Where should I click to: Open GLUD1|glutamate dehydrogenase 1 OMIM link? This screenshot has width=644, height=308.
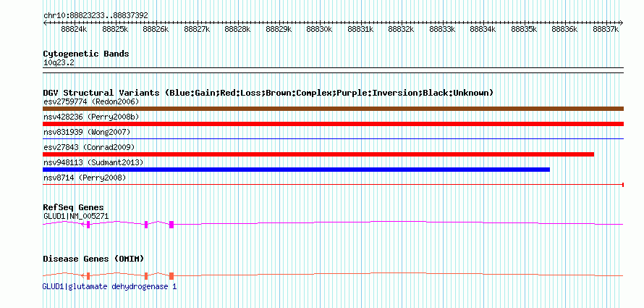point(110,286)
